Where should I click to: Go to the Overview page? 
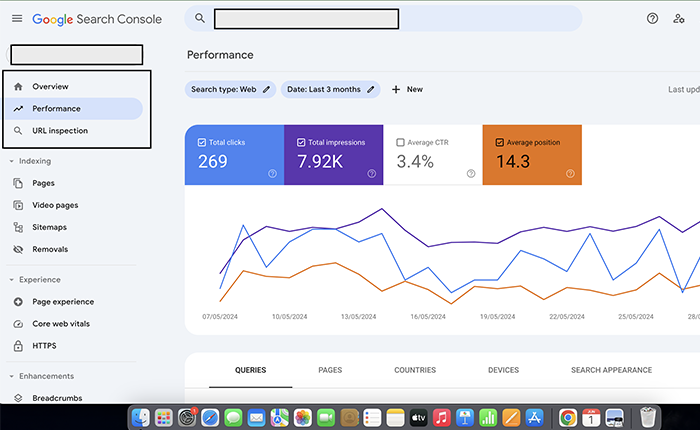point(50,87)
